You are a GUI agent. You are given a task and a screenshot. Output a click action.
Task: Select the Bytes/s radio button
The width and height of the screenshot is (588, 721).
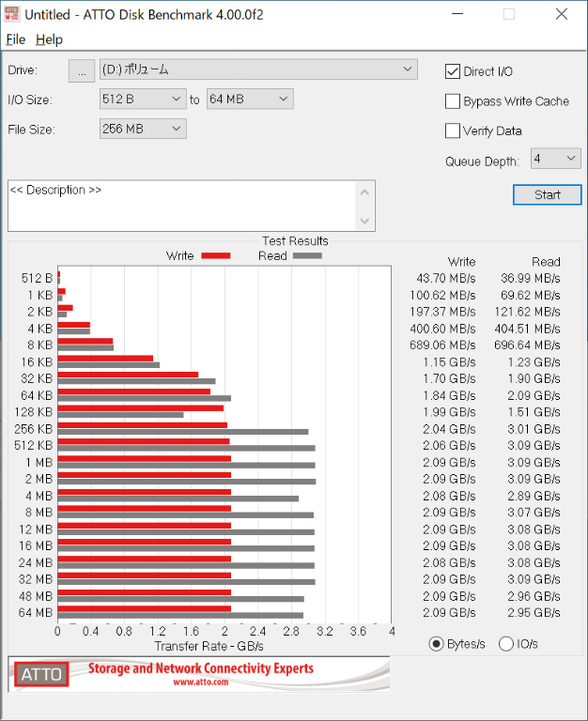[x=436, y=644]
